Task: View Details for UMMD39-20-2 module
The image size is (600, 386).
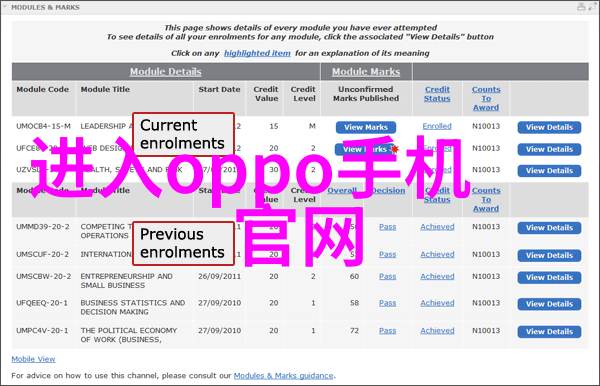Action: pos(549,228)
